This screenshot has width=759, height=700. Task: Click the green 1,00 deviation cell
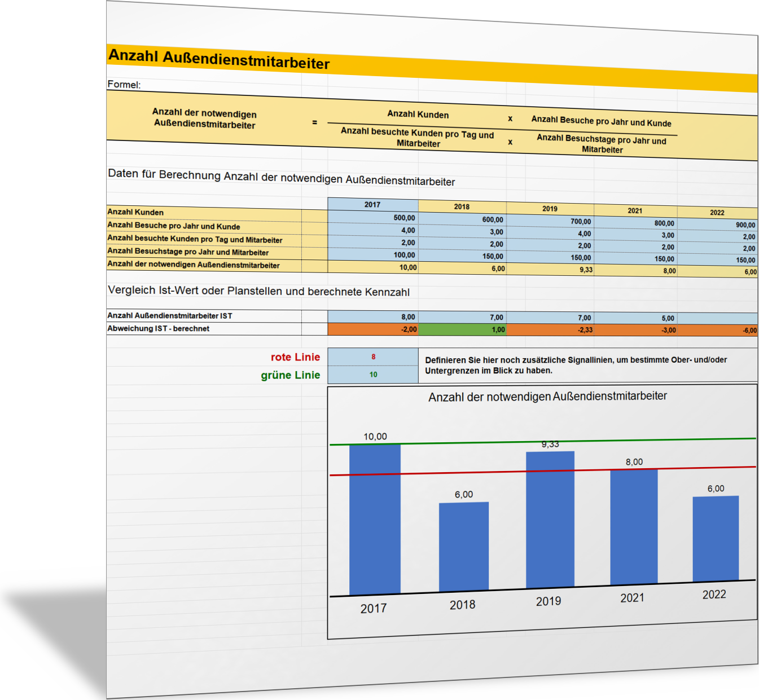point(462,329)
